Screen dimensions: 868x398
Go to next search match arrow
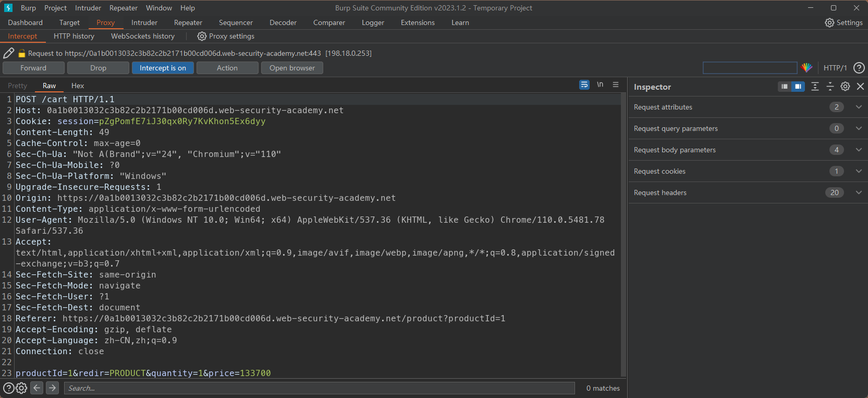click(x=52, y=388)
